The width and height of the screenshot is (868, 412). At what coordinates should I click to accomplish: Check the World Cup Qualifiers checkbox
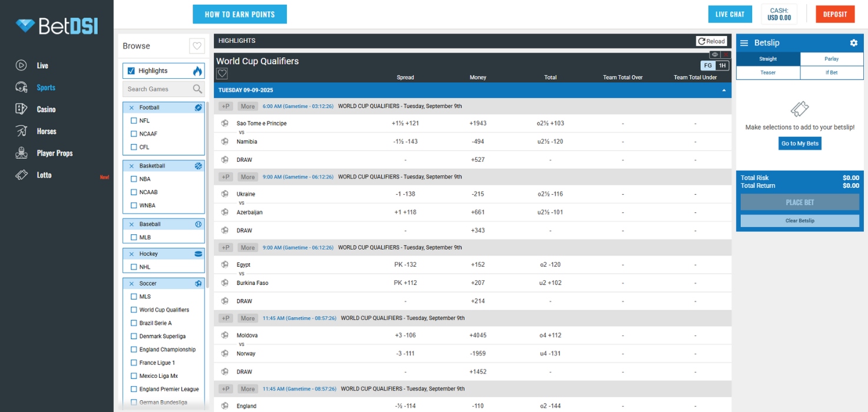click(134, 310)
